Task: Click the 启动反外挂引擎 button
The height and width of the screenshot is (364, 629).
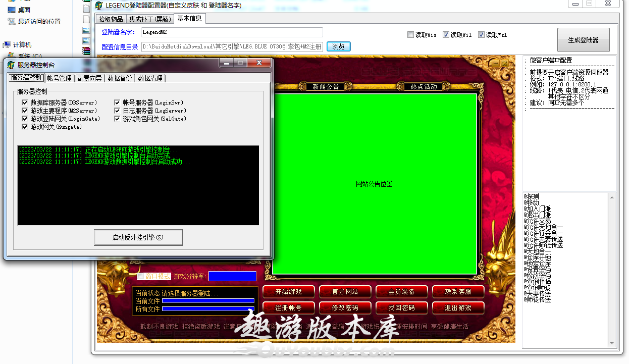Action: (138, 237)
